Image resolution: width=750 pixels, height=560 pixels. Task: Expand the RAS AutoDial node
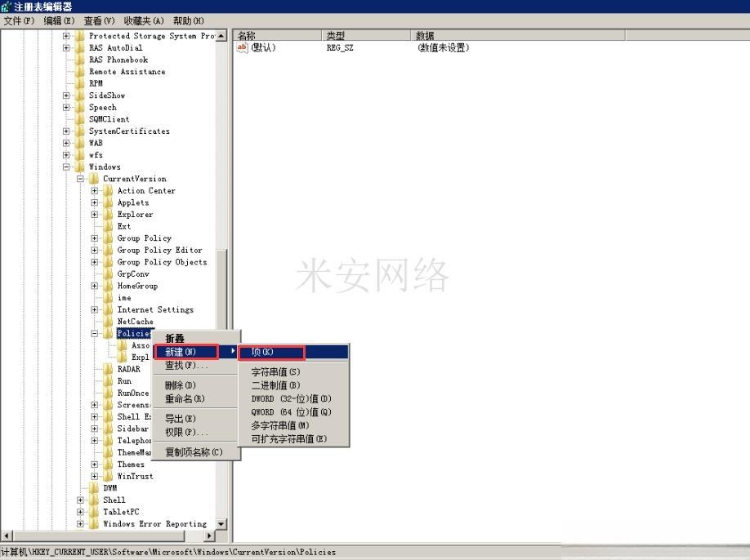click(x=66, y=48)
